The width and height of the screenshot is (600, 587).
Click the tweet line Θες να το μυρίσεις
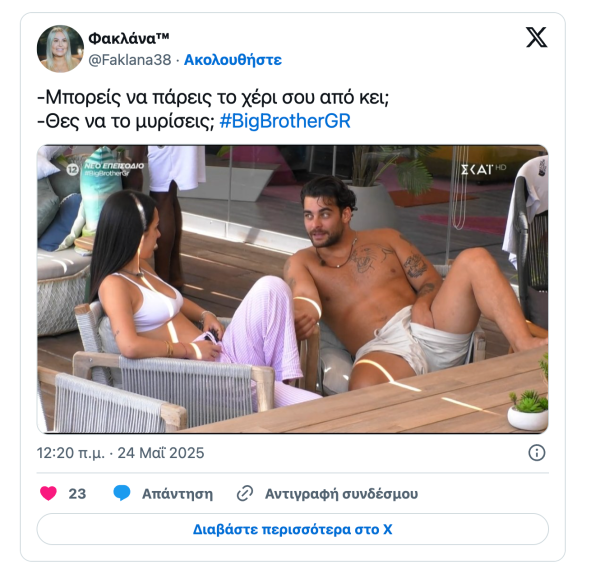[126, 121]
